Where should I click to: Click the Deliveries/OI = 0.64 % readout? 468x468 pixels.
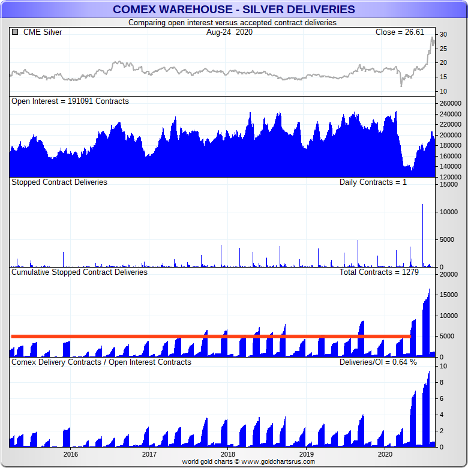378,362
